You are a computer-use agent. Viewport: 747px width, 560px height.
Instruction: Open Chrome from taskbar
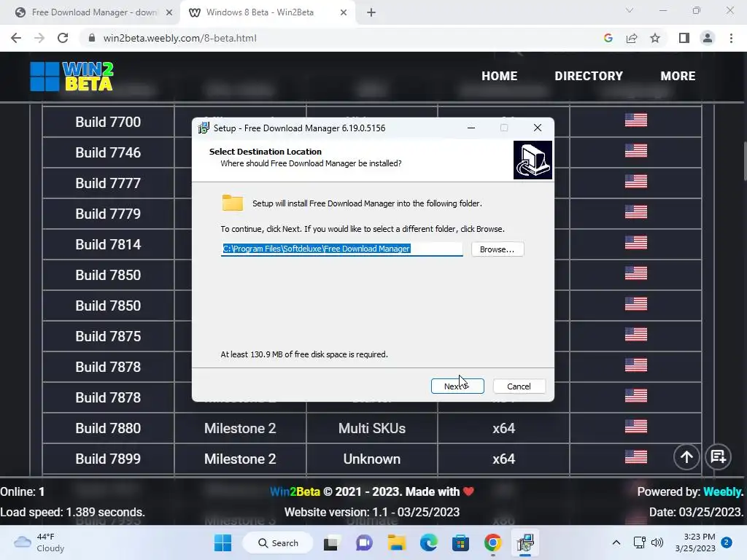coord(493,542)
